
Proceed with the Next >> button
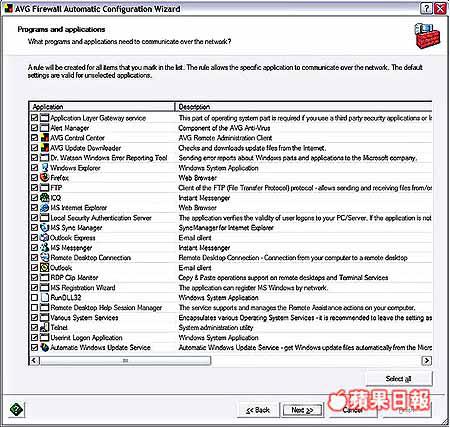coord(302,410)
